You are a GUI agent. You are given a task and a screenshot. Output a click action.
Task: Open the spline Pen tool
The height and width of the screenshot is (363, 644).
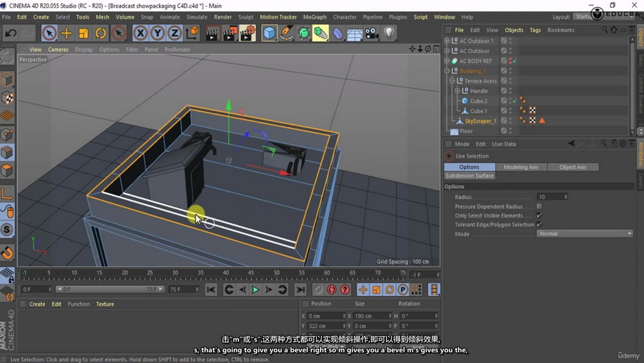coord(287,33)
